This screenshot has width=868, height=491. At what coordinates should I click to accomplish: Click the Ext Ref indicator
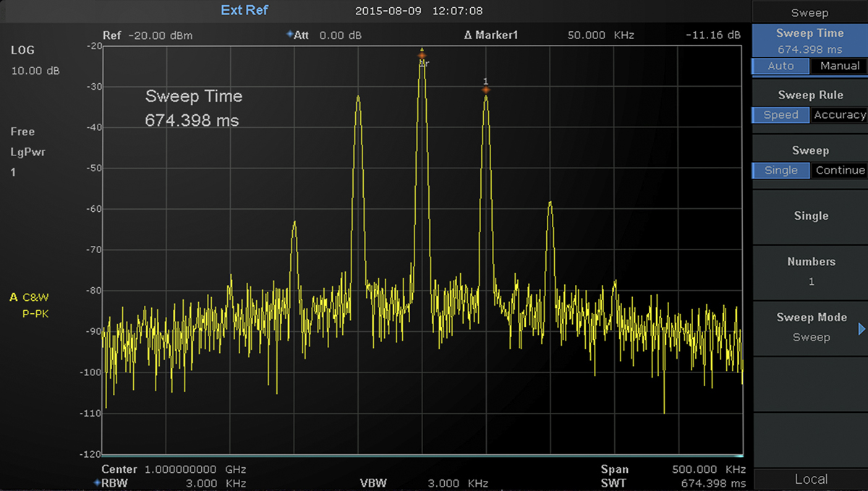[244, 11]
